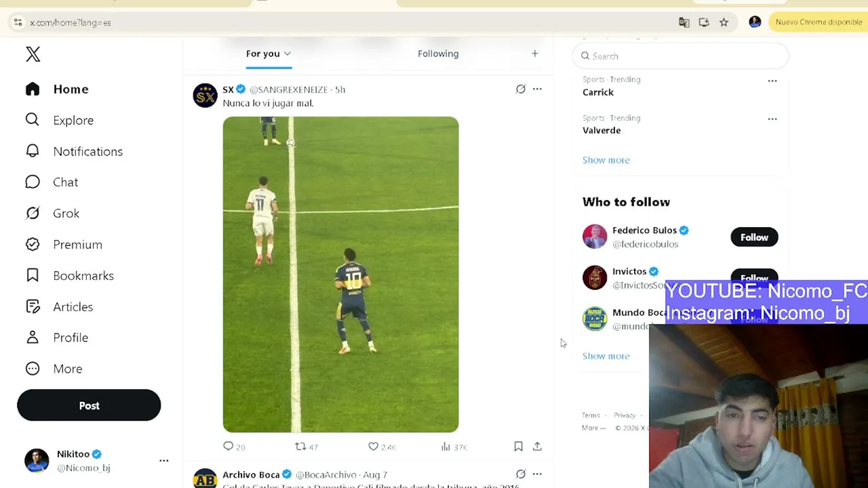Repost the SX post

pyautogui.click(x=300, y=447)
